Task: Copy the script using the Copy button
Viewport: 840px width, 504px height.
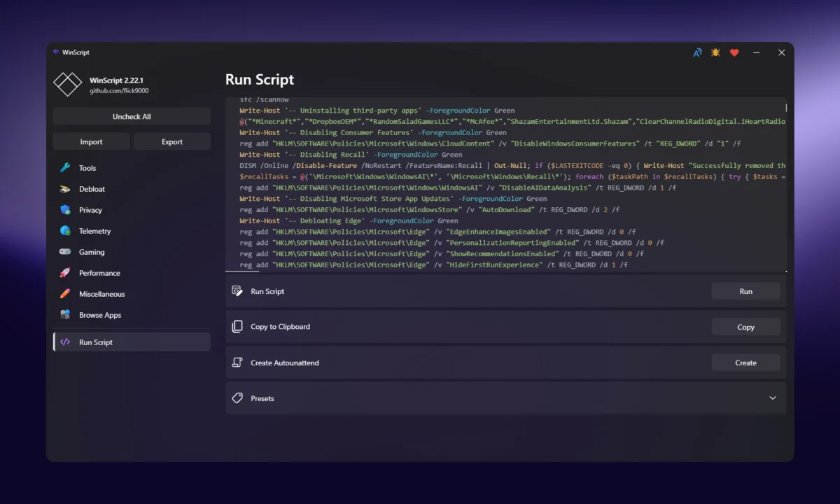Action: tap(746, 327)
